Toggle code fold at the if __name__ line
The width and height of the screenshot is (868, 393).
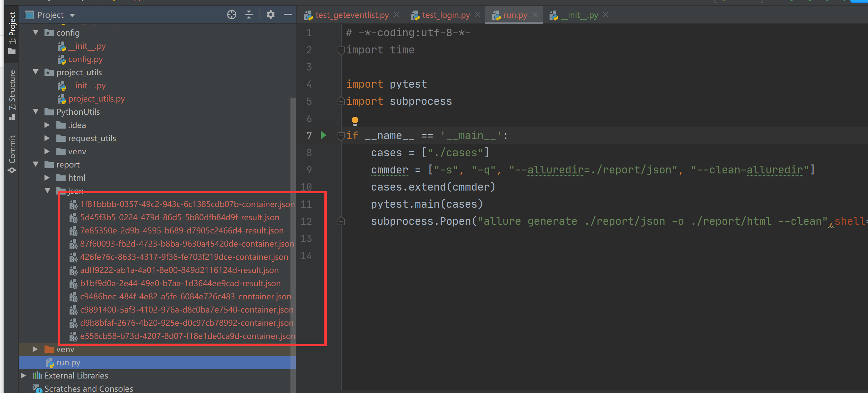(x=341, y=136)
